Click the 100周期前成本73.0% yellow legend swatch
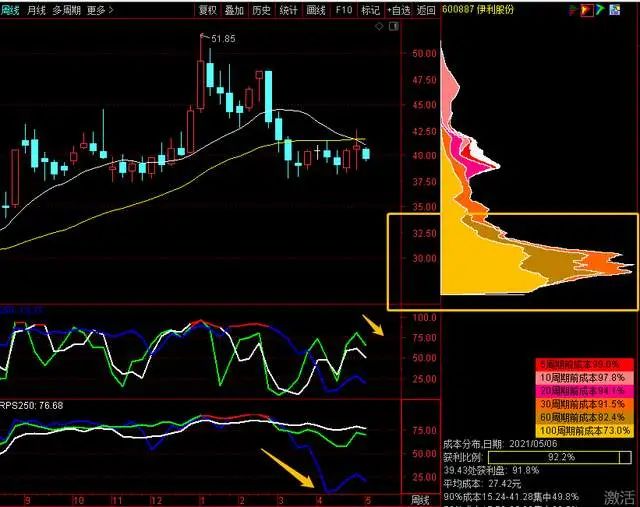The height and width of the screenshot is (507, 640). click(x=584, y=430)
